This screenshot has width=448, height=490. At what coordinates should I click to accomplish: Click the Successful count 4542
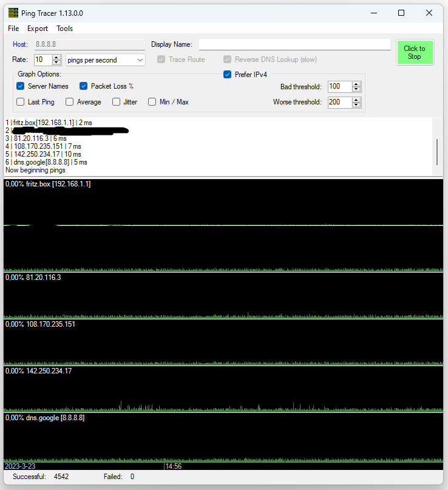click(x=61, y=477)
